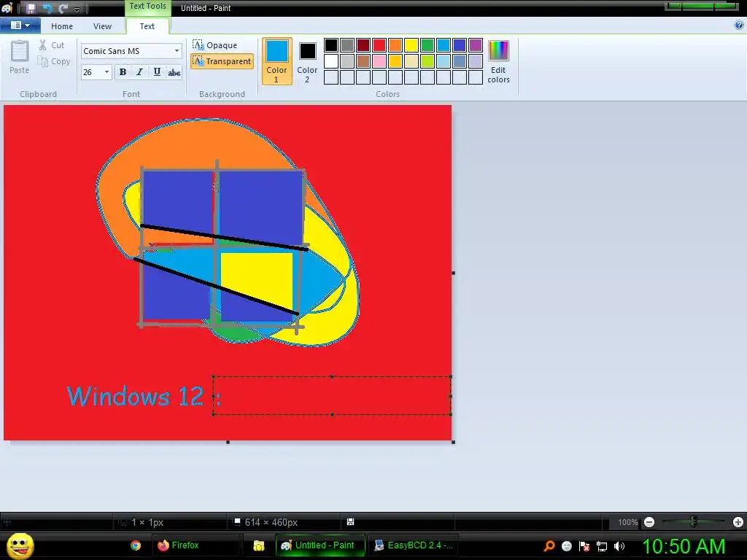The image size is (747, 560).
Task: Pick the white palette swatch
Action: click(x=331, y=61)
